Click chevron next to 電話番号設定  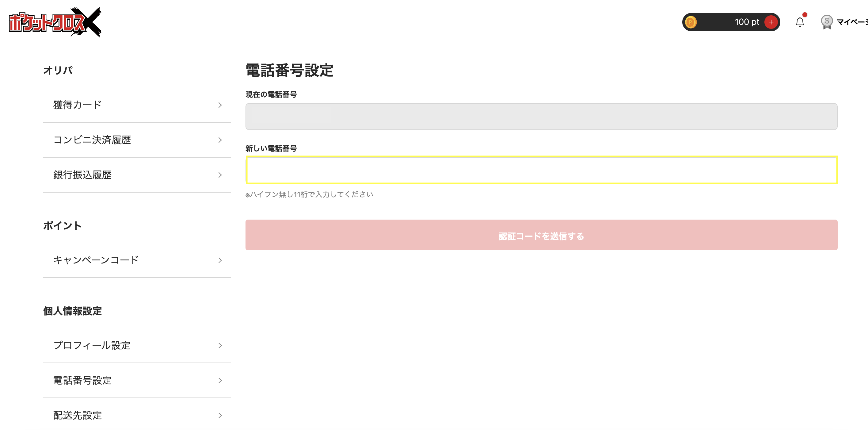[220, 381]
